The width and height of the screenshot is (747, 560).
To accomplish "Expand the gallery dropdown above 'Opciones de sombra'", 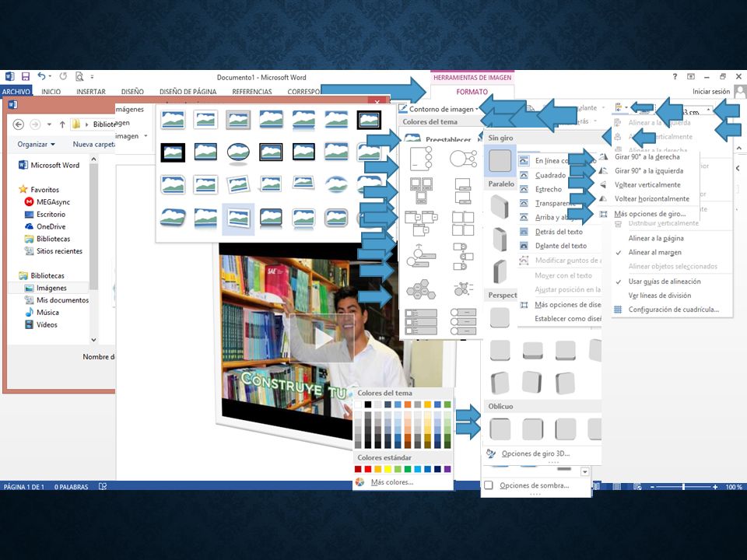I will [x=585, y=471].
